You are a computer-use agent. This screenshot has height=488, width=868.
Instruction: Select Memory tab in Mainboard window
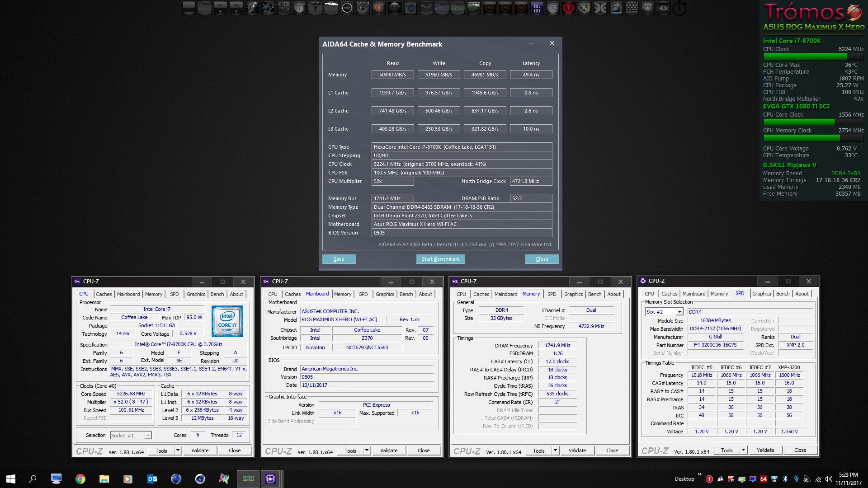pyautogui.click(x=343, y=294)
